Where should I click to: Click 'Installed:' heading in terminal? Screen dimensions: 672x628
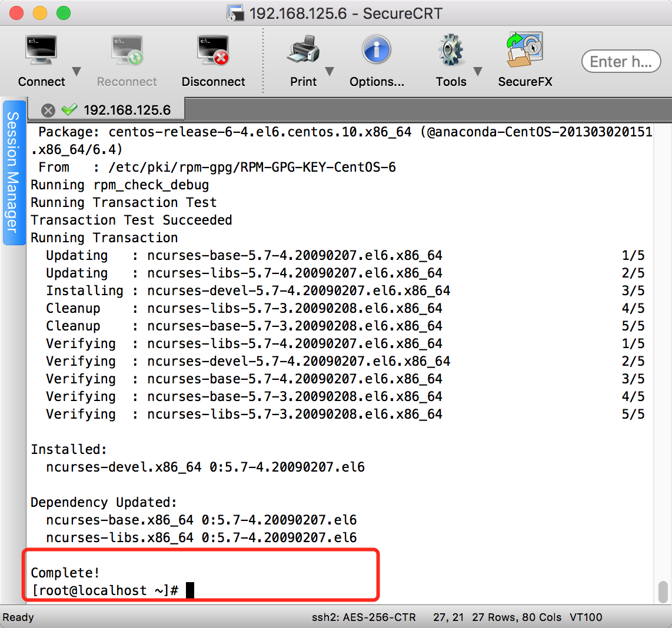pyautogui.click(x=69, y=449)
